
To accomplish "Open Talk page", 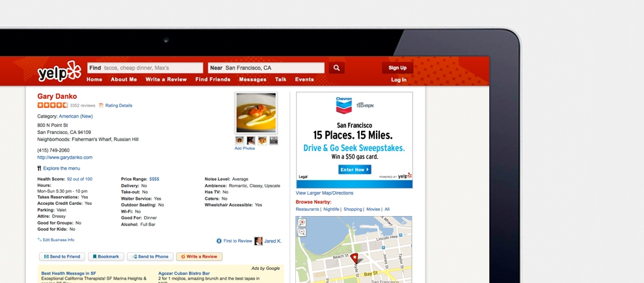I will pyautogui.click(x=281, y=79).
